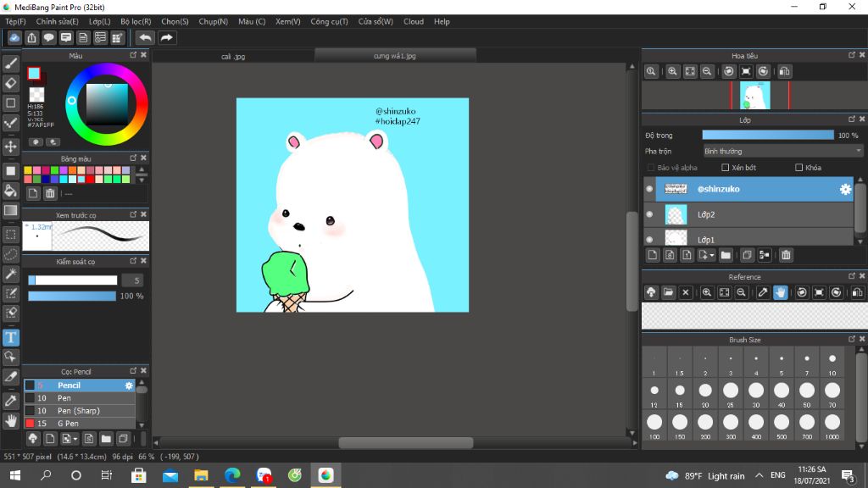This screenshot has height=488, width=868.
Task: Enable the Xén bớt checkbox
Action: pos(725,168)
